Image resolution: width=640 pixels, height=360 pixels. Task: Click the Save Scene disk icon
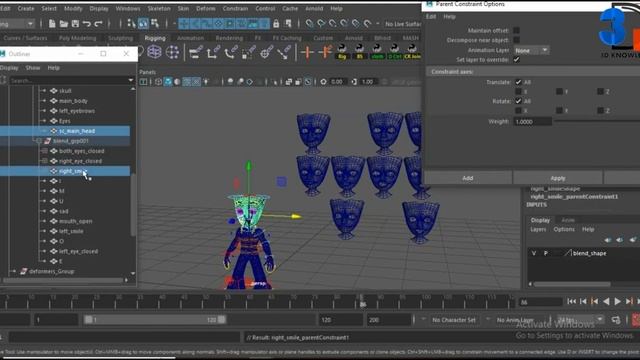click(x=75, y=24)
